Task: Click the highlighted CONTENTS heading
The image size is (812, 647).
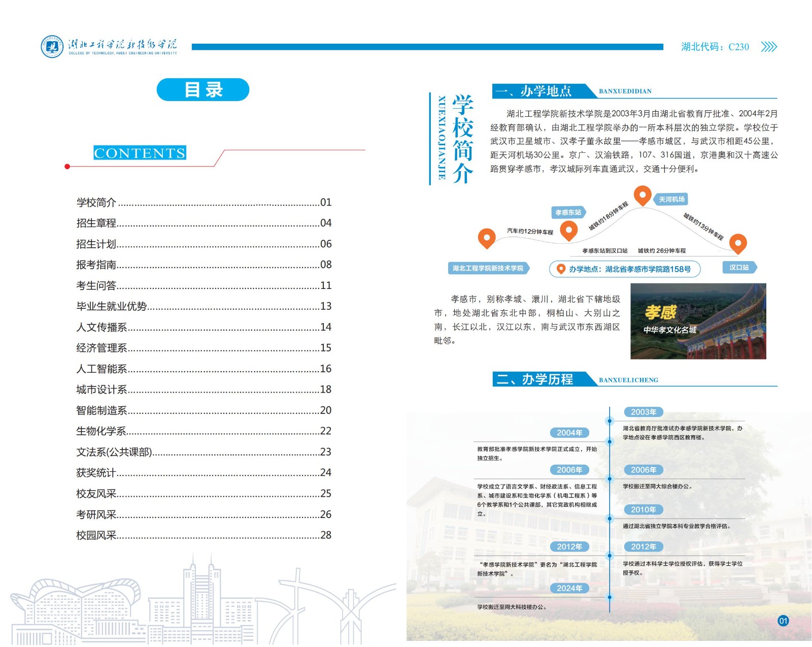Action: [140, 153]
